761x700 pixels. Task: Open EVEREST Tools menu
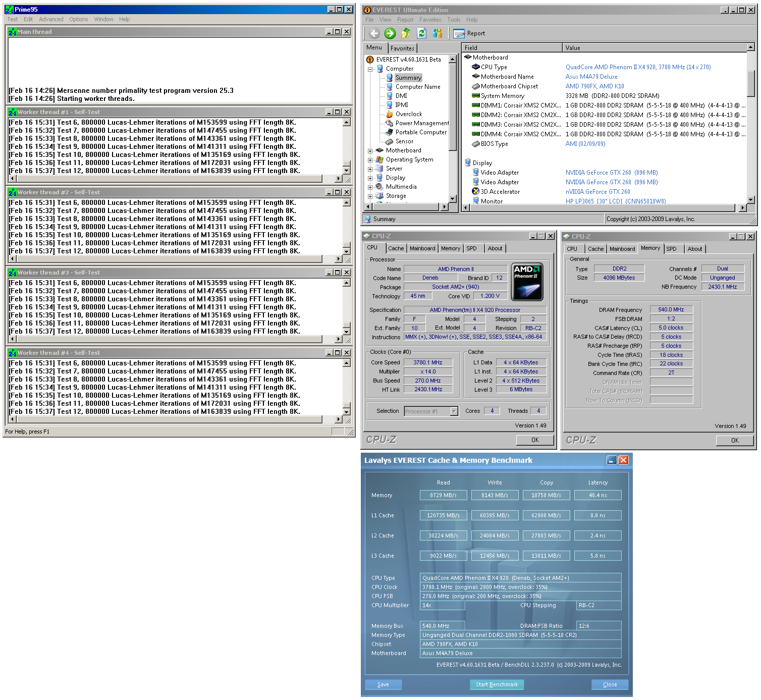tap(454, 20)
